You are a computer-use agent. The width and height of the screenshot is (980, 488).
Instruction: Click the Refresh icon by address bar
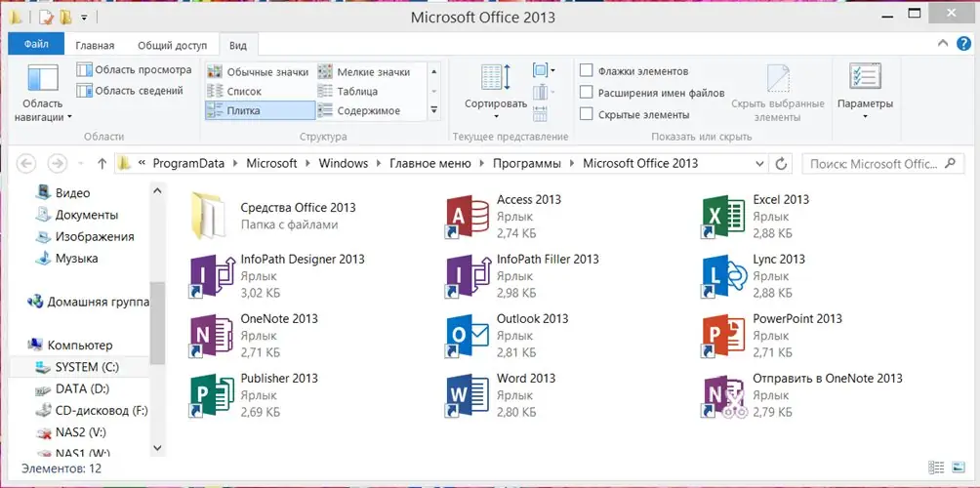[x=781, y=164]
